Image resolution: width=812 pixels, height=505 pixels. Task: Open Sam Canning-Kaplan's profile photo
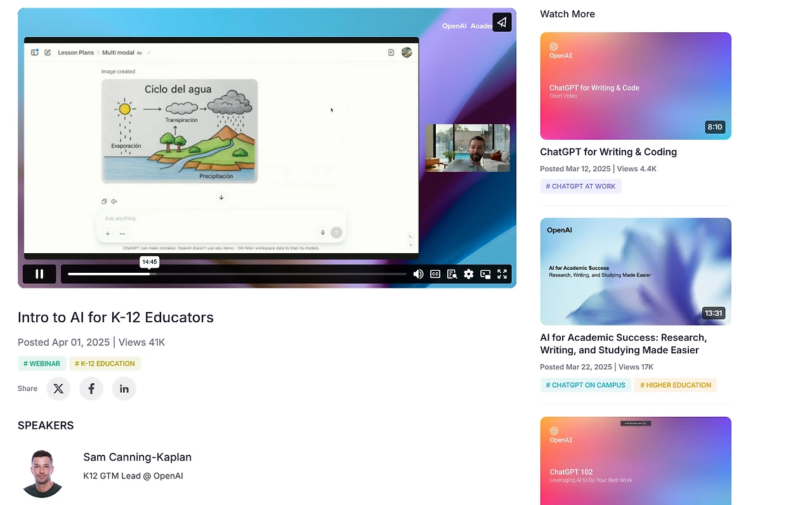[x=43, y=473]
